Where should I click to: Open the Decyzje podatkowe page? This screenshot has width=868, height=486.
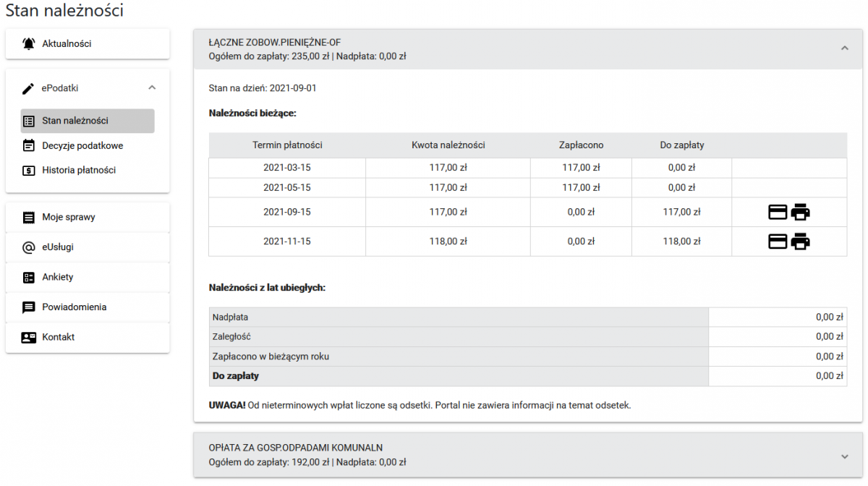coord(82,145)
